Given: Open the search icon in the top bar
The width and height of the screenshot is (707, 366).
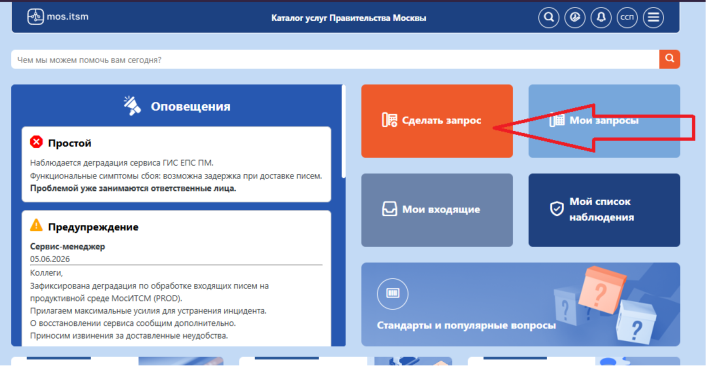Looking at the screenshot, I should [549, 18].
